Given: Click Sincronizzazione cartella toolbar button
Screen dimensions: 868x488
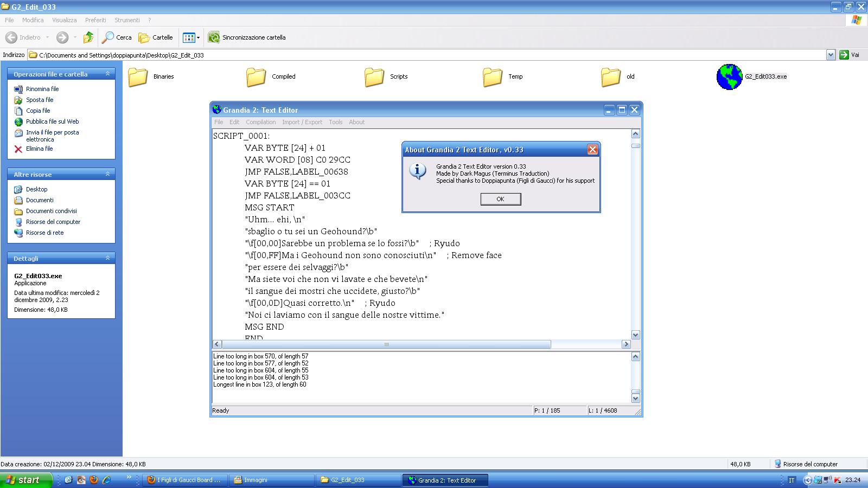Looking at the screenshot, I should [x=247, y=37].
